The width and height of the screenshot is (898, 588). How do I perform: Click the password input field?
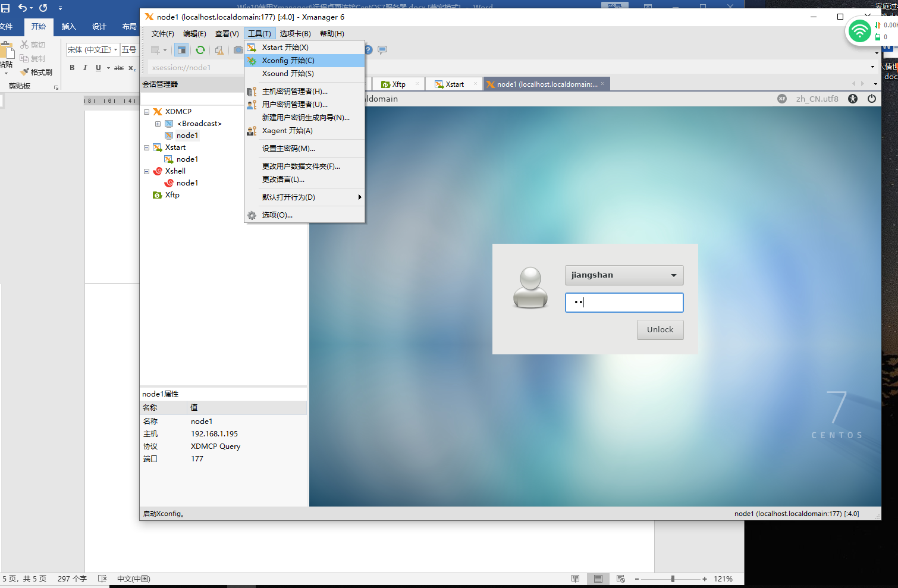click(624, 303)
